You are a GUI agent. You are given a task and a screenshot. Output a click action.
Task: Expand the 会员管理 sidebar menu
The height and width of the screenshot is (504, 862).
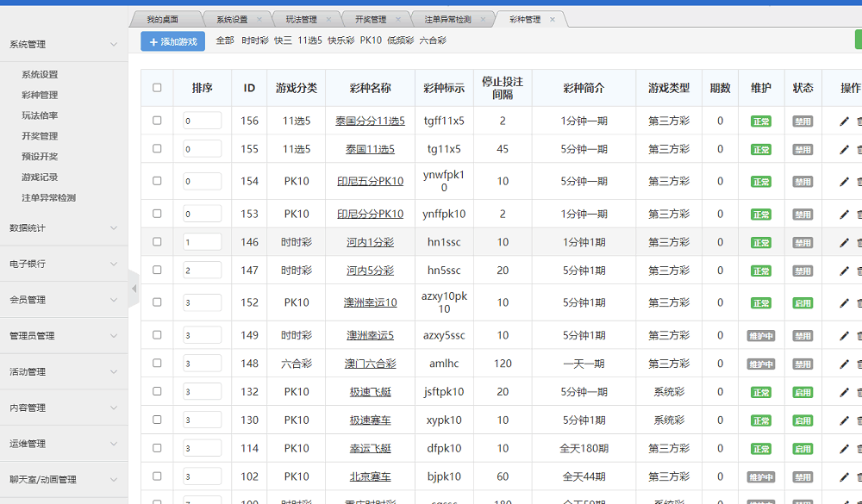(113, 300)
